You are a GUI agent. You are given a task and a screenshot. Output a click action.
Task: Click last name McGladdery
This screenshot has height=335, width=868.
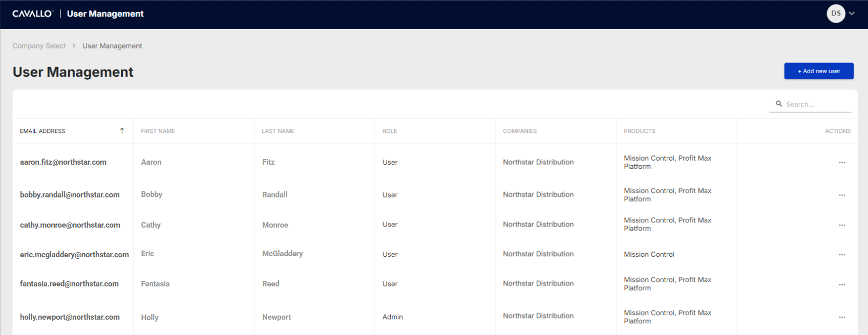click(282, 254)
